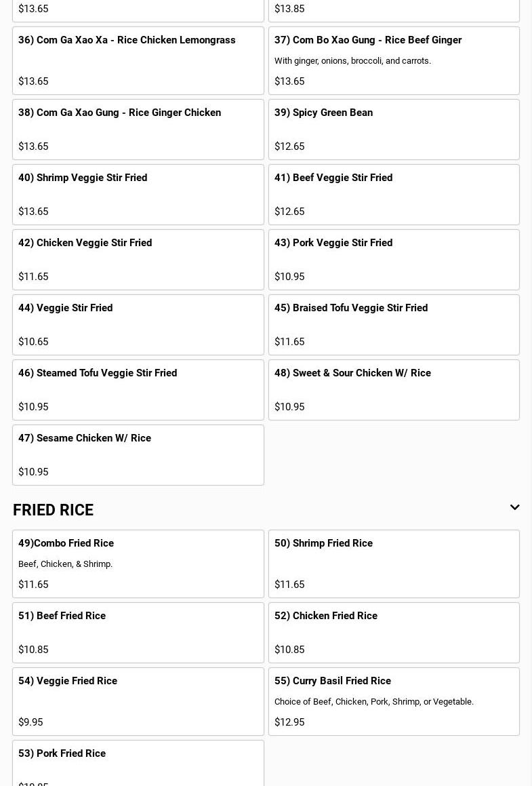Open Sweet & Sour Chicken W/ Rice
Viewport: 532px width, 786px height.
(x=393, y=389)
